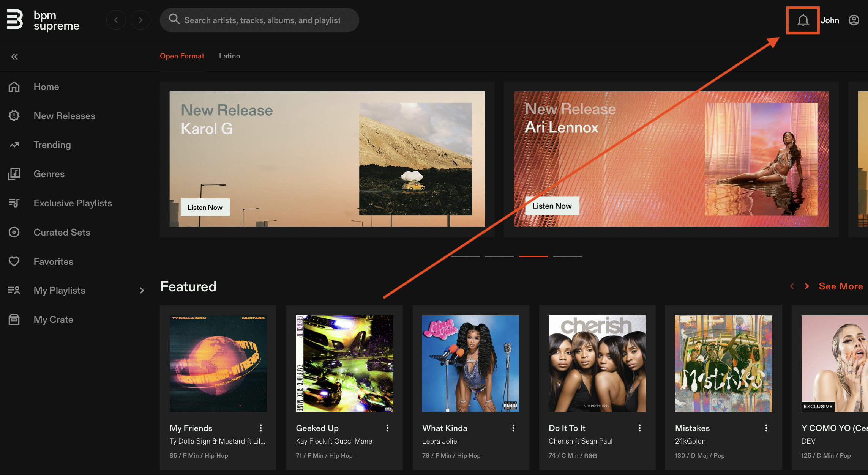Image resolution: width=868 pixels, height=475 pixels.
Task: Click the Exclusive Playlists icon
Action: pyautogui.click(x=14, y=203)
